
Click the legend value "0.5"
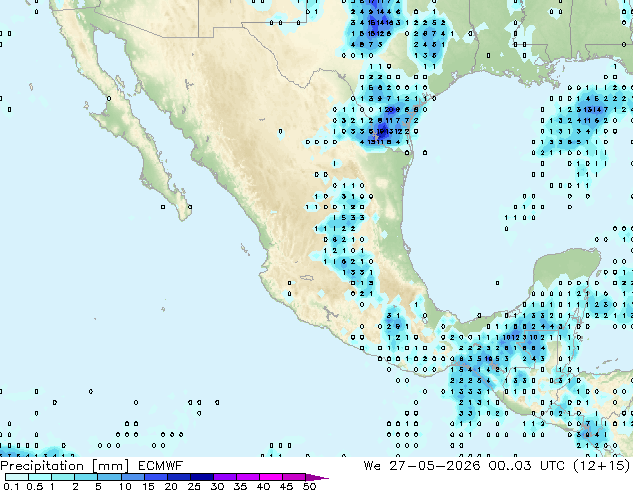pos(35,486)
